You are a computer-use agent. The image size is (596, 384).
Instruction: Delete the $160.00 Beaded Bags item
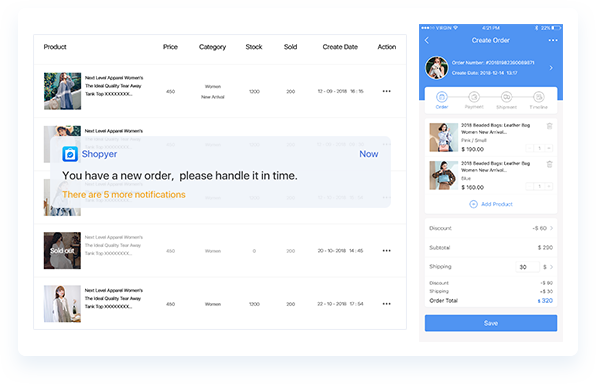549,164
